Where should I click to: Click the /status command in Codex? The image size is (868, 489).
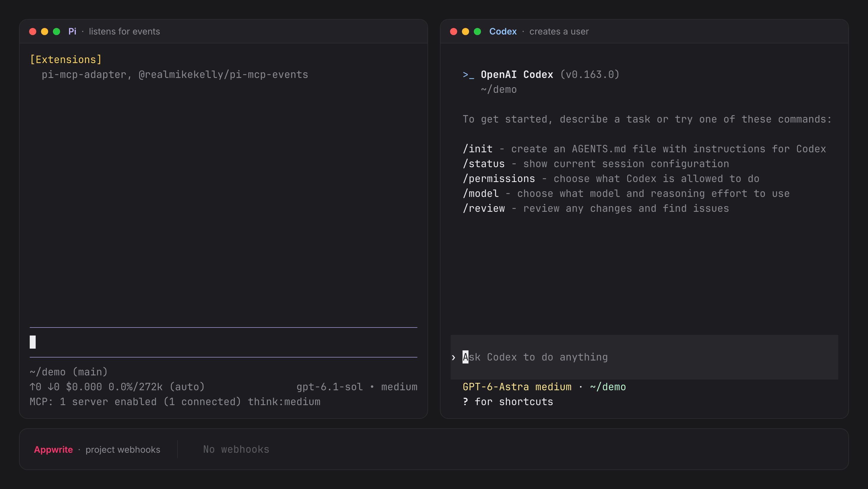[x=484, y=164]
